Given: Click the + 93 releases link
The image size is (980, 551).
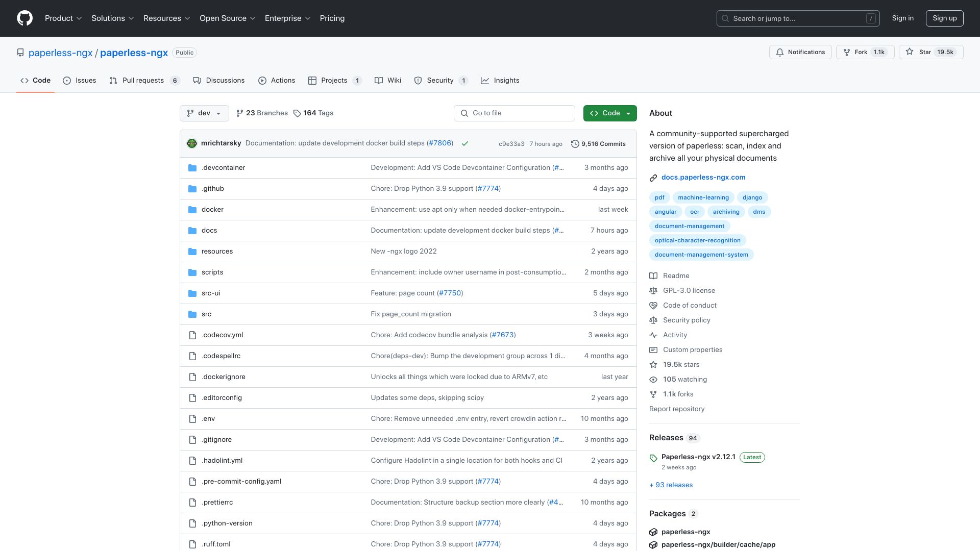Looking at the screenshot, I should (x=671, y=485).
